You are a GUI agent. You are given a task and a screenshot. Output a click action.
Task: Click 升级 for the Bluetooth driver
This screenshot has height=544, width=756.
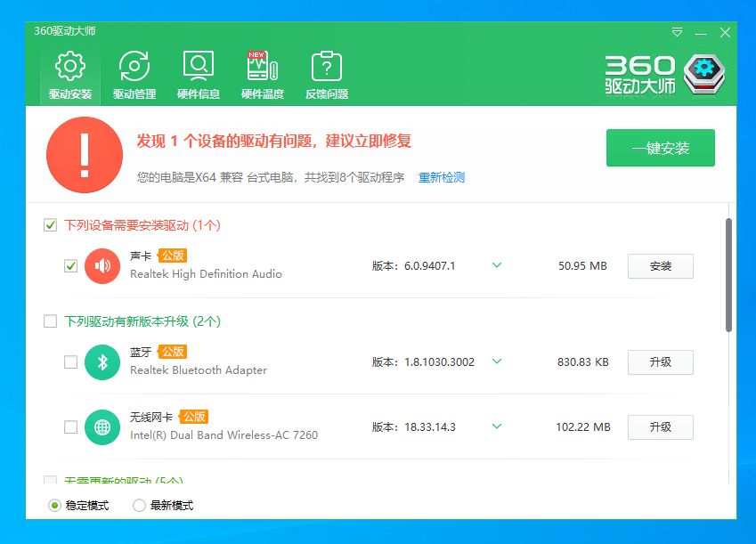click(661, 362)
